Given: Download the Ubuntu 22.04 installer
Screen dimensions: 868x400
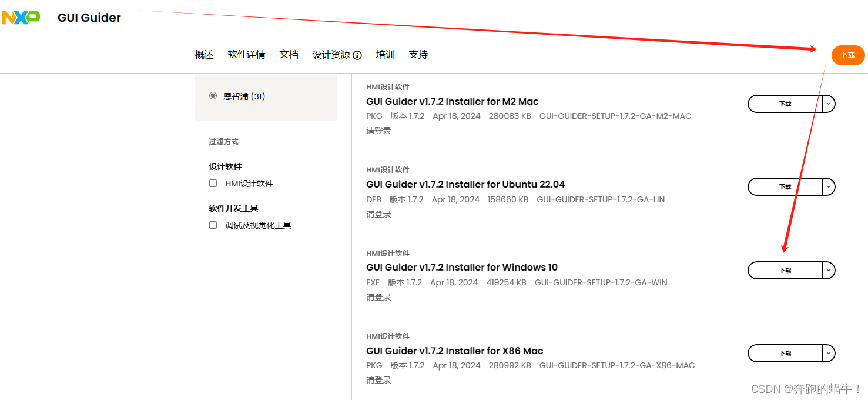Looking at the screenshot, I should 785,187.
